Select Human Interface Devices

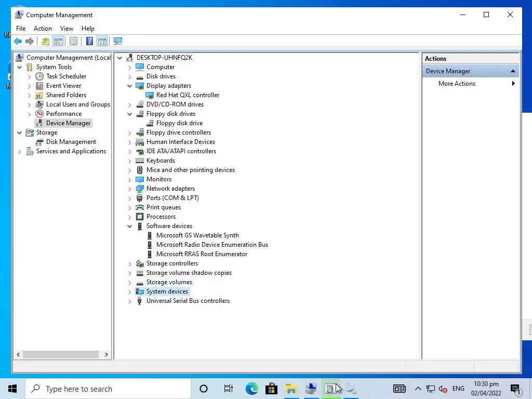pyautogui.click(x=180, y=142)
